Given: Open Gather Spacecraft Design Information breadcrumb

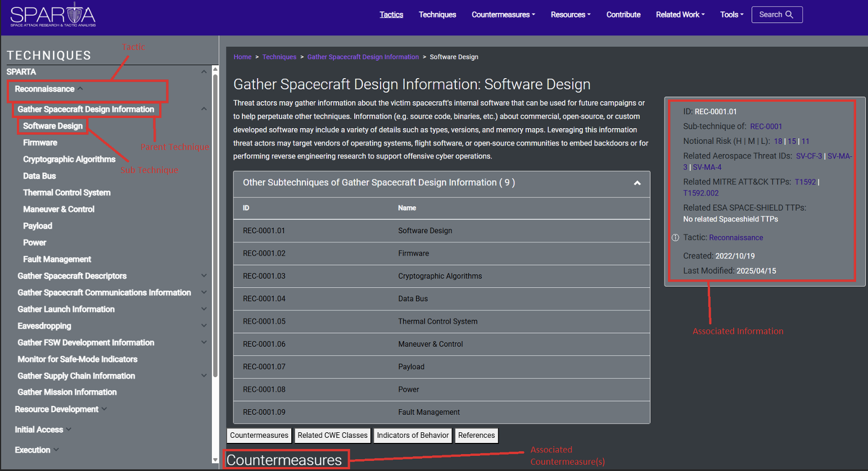Looking at the screenshot, I should [363, 57].
